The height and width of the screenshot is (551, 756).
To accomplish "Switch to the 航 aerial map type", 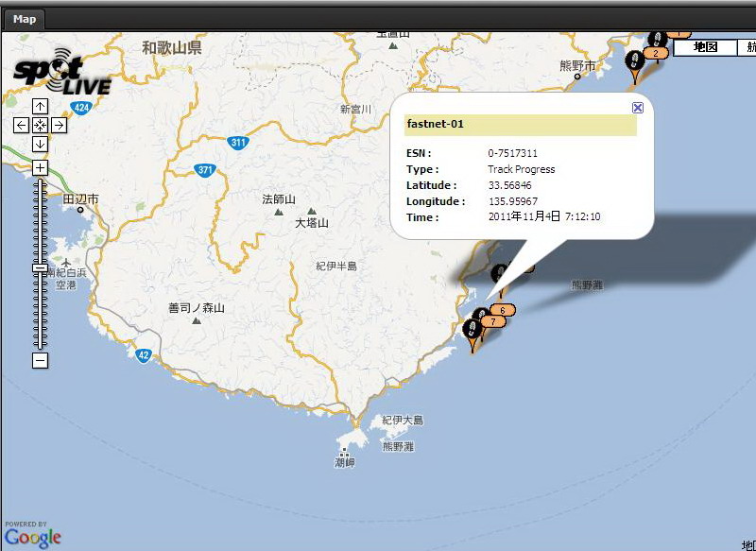I will (x=747, y=47).
